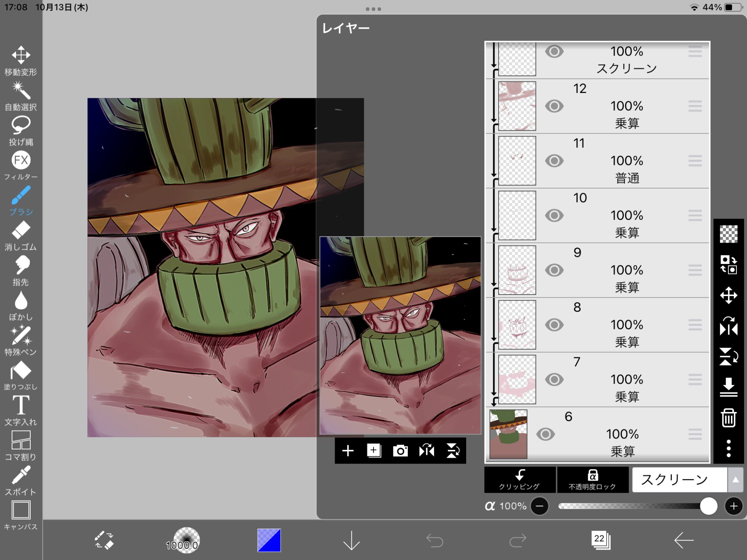Toggle visibility of layer 9
The width and height of the screenshot is (747, 560).
pos(554,270)
